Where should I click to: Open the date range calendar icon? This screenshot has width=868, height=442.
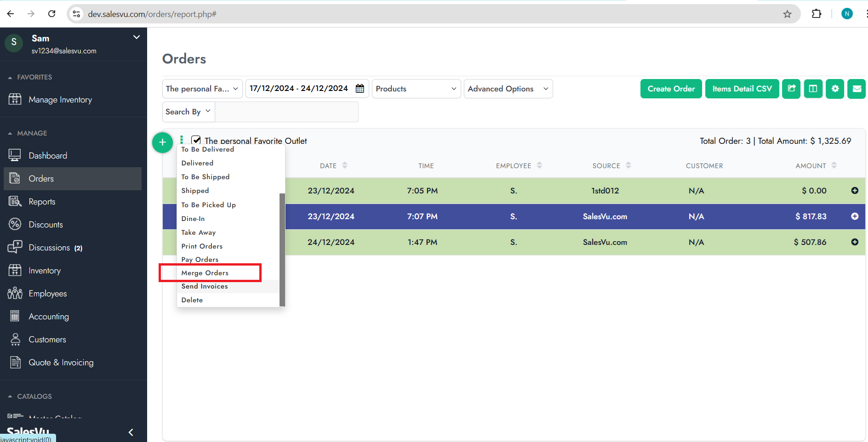point(360,89)
